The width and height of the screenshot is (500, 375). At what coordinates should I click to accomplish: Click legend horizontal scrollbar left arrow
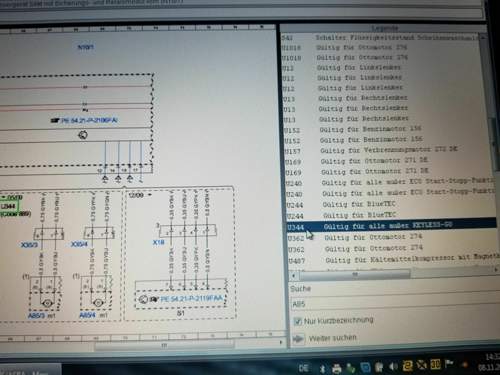(x=293, y=276)
